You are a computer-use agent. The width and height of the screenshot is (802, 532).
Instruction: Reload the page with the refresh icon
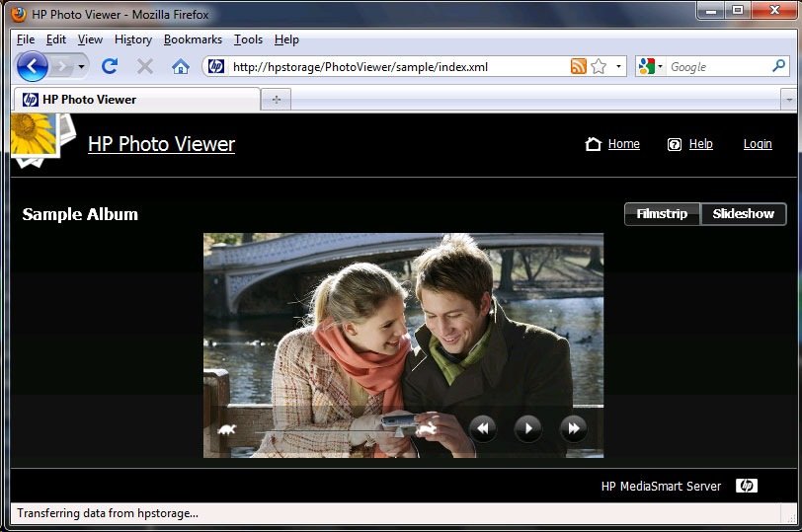[110, 66]
